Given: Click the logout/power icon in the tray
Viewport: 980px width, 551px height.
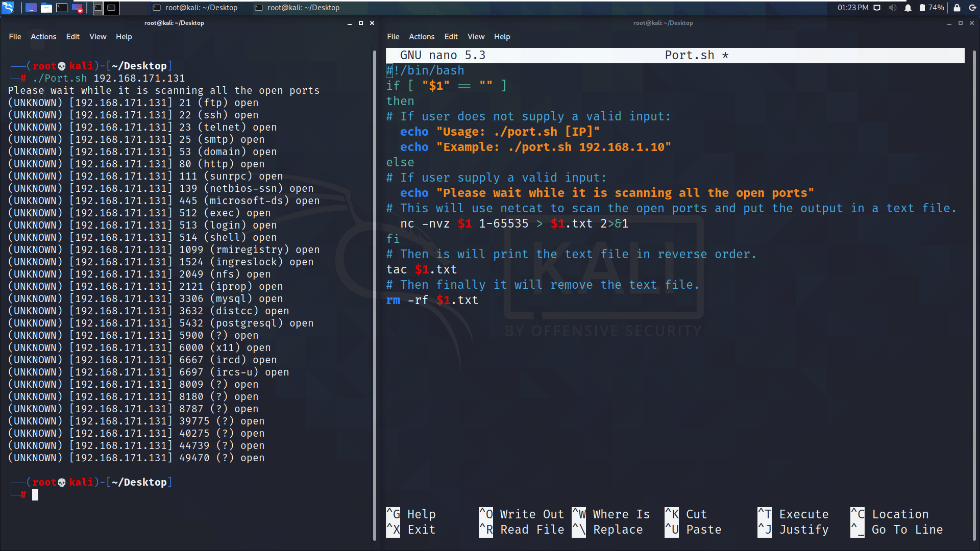Looking at the screenshot, I should click(x=972, y=8).
